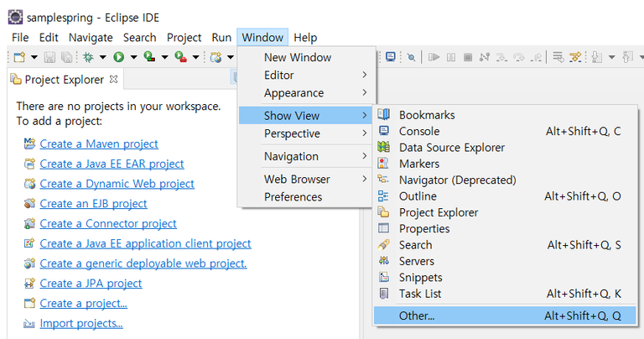Screen dimensions: 644x339
Task: Click the Previous Annotation toolbar icon
Action: (627, 57)
